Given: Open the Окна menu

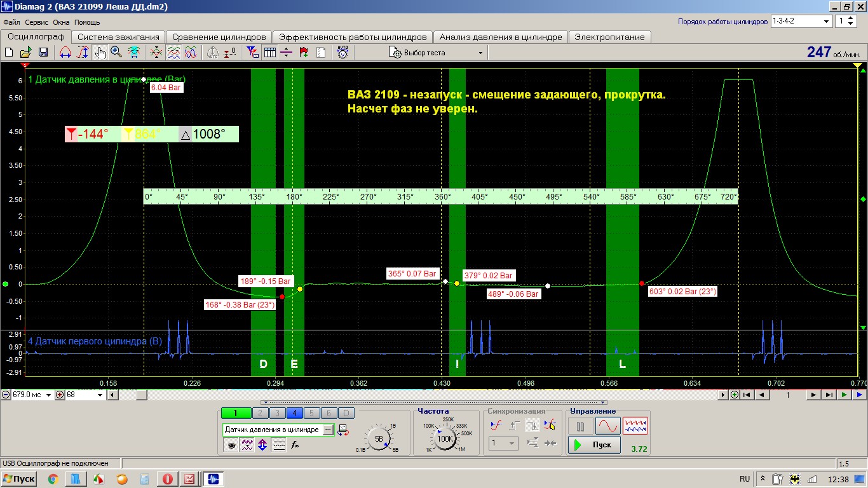Looking at the screenshot, I should (61, 22).
